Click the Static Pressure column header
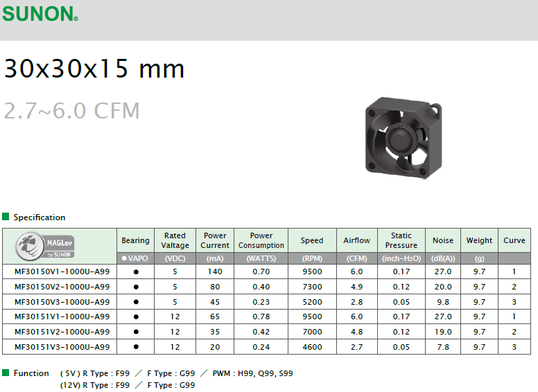This screenshot has width=538, height=392. tap(401, 240)
